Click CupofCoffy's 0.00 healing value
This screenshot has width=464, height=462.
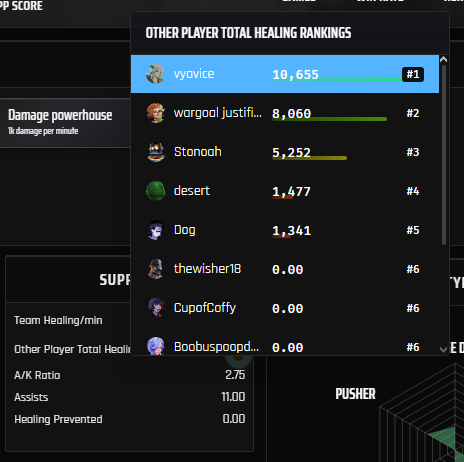(288, 309)
